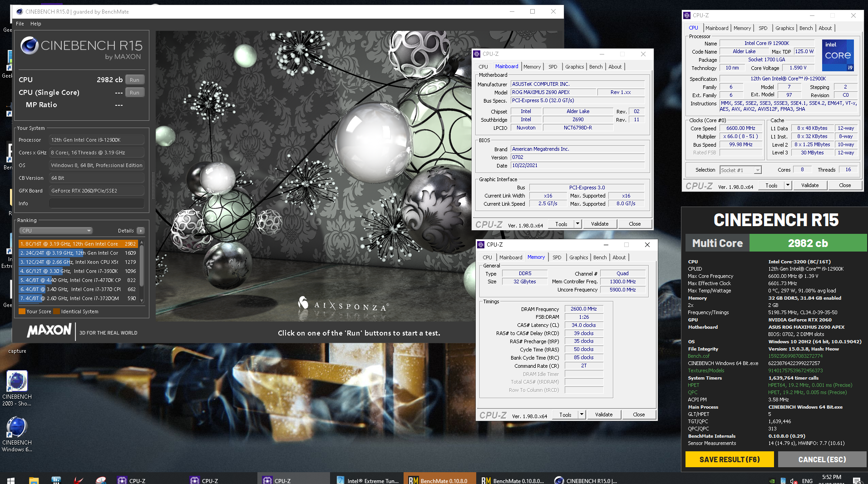868x484 pixels.
Task: Run the CPU Single Core test
Action: [x=134, y=93]
